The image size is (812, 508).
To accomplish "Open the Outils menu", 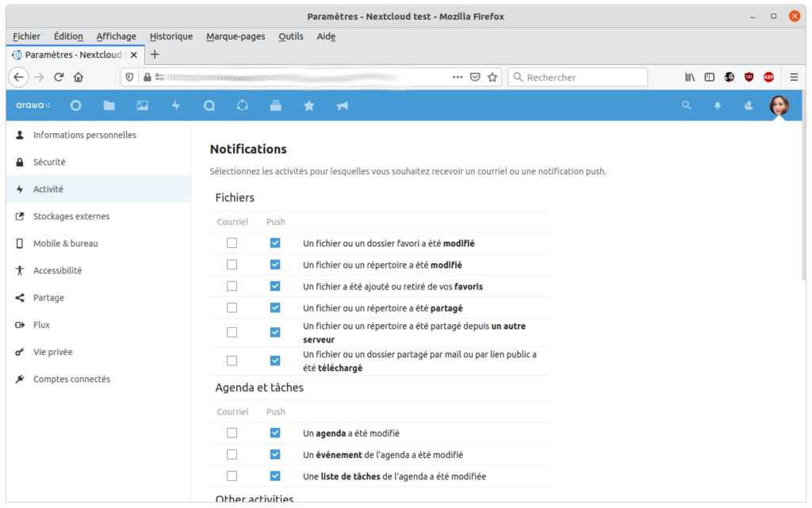I will click(x=291, y=36).
